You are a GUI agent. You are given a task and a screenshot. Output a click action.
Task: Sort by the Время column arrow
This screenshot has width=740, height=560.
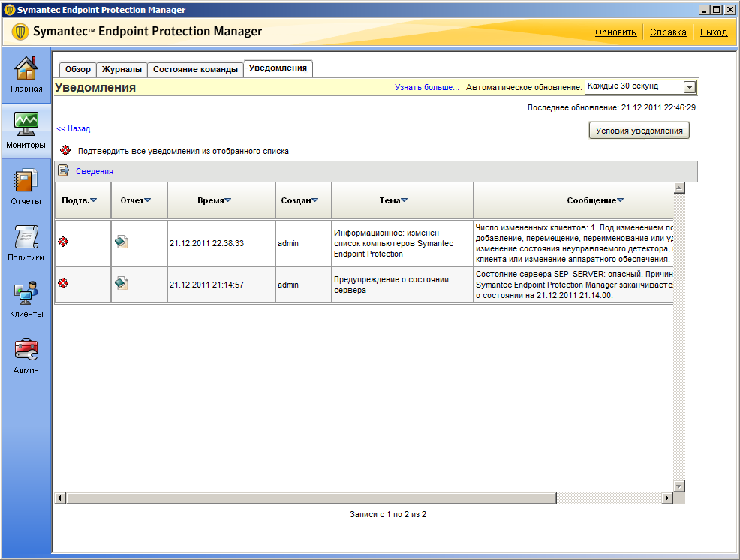[227, 200]
